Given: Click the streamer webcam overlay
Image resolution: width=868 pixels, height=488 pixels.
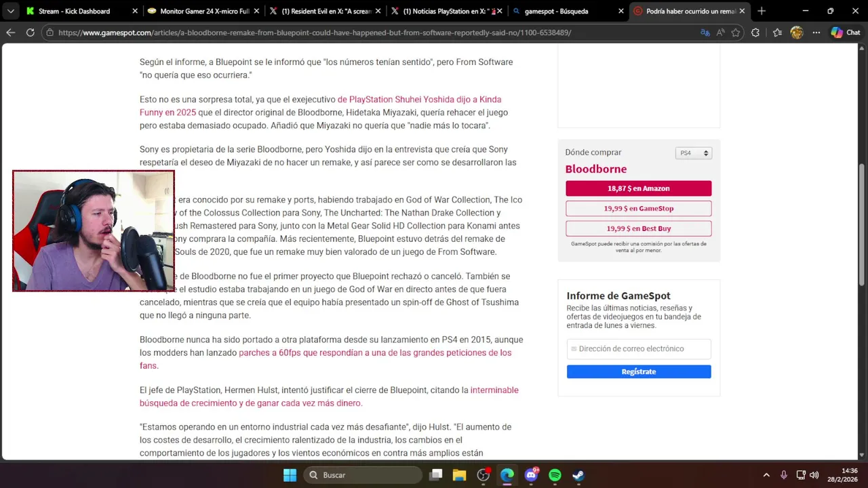Looking at the screenshot, I should [x=94, y=231].
